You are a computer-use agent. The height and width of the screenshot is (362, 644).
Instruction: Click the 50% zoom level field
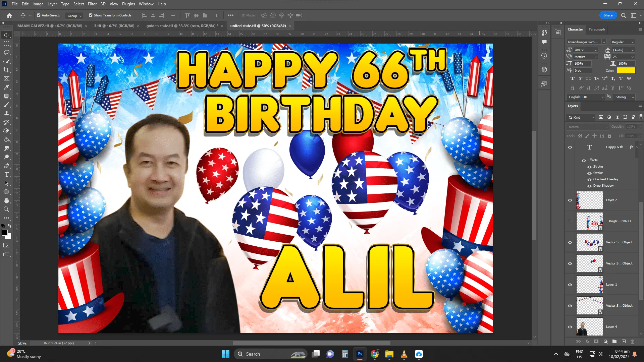pyautogui.click(x=22, y=343)
